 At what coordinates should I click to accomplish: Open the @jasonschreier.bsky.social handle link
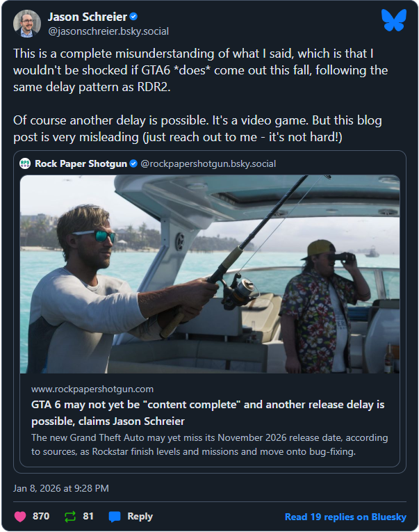108,31
